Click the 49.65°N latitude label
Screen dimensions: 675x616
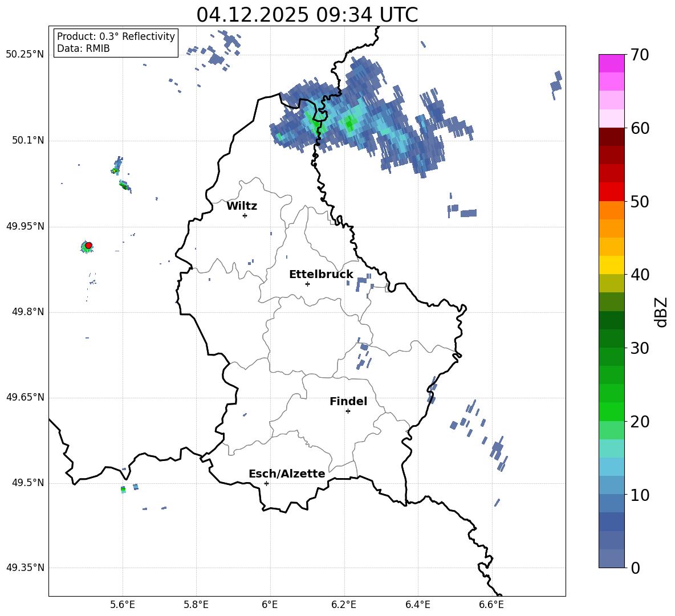[x=25, y=397]
